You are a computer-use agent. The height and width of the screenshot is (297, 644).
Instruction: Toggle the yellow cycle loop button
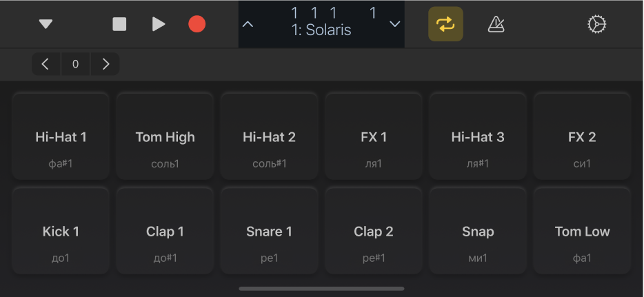tap(445, 24)
